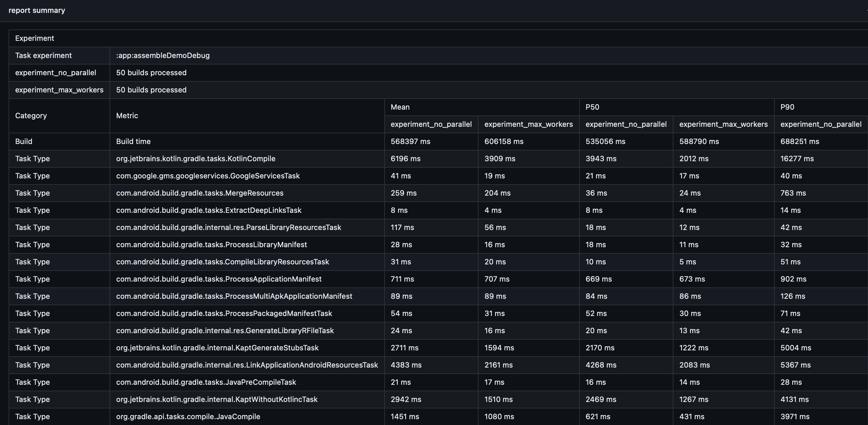Click '54 ms' in ProcessPackagedManifestTask row
The width and height of the screenshot is (868, 425).
[x=401, y=314]
